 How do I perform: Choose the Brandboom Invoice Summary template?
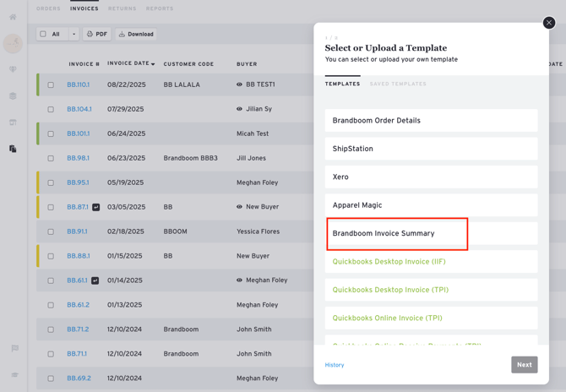[397, 233]
